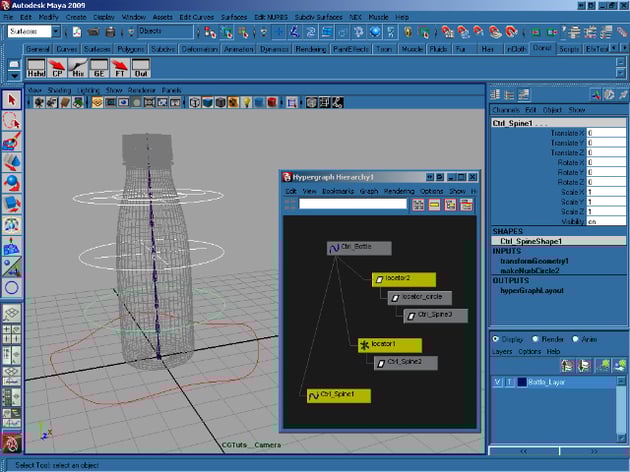
Task: Select the arrow Select tool in toolbox
Action: [x=12, y=99]
